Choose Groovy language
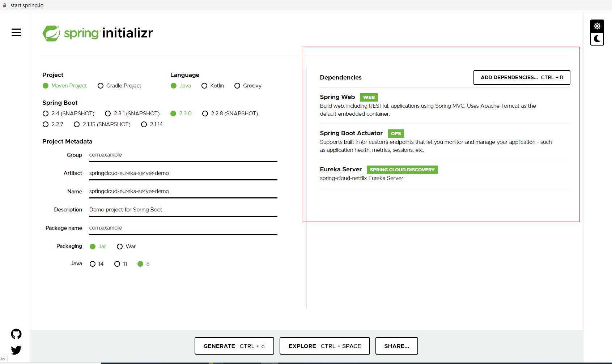This screenshot has height=364, width=612. click(248, 86)
